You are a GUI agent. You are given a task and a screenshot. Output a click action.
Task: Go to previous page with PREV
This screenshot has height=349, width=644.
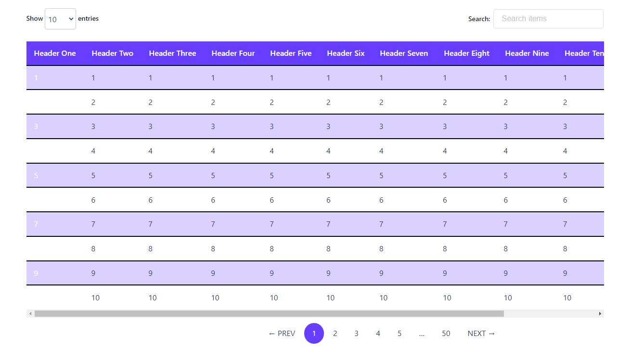(x=282, y=334)
